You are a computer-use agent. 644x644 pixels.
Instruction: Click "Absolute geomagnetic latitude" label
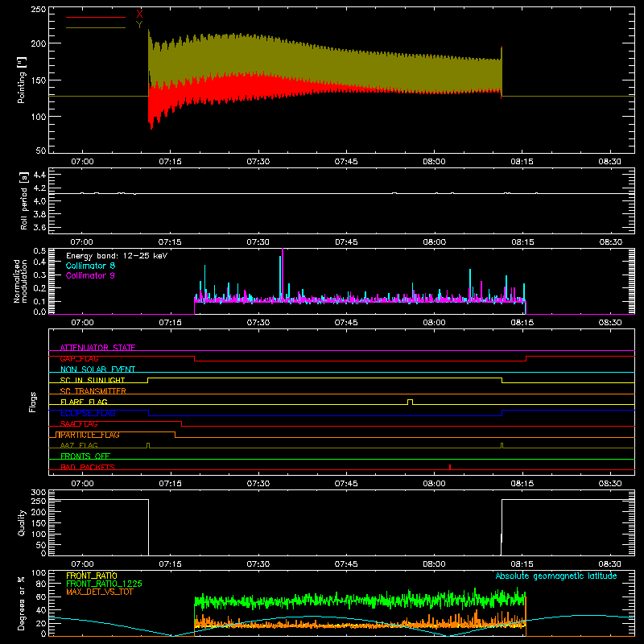556,576
